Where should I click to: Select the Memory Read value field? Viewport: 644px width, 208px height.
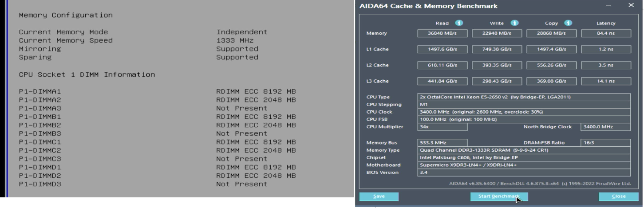tap(443, 34)
